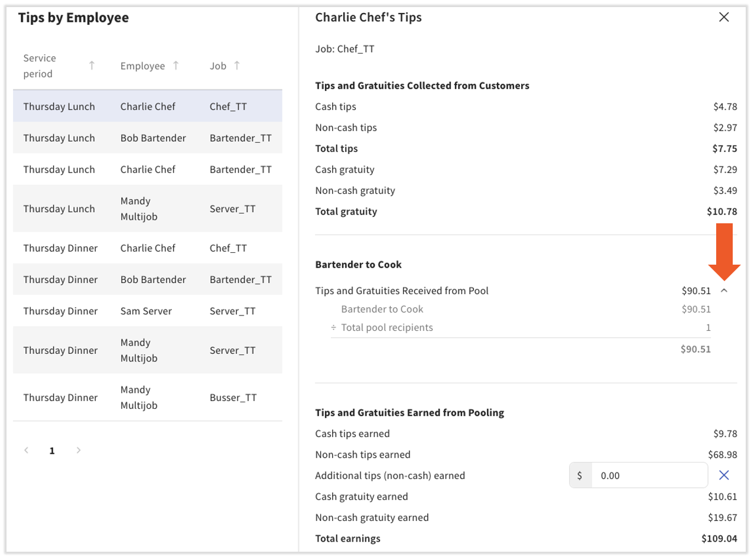
Task: Collapse the Tips and Gratuities Received from Pool chevron
Action: click(x=724, y=291)
